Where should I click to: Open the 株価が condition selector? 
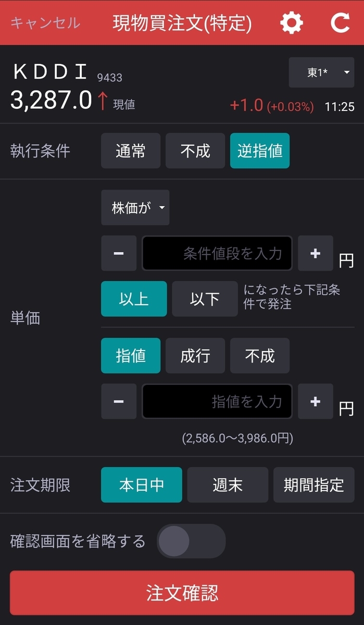tap(135, 207)
